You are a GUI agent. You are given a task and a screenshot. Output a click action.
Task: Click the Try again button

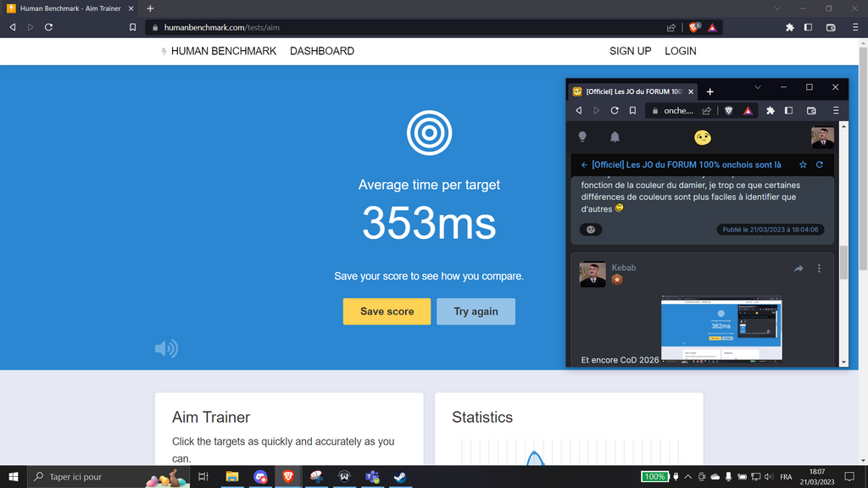(476, 312)
